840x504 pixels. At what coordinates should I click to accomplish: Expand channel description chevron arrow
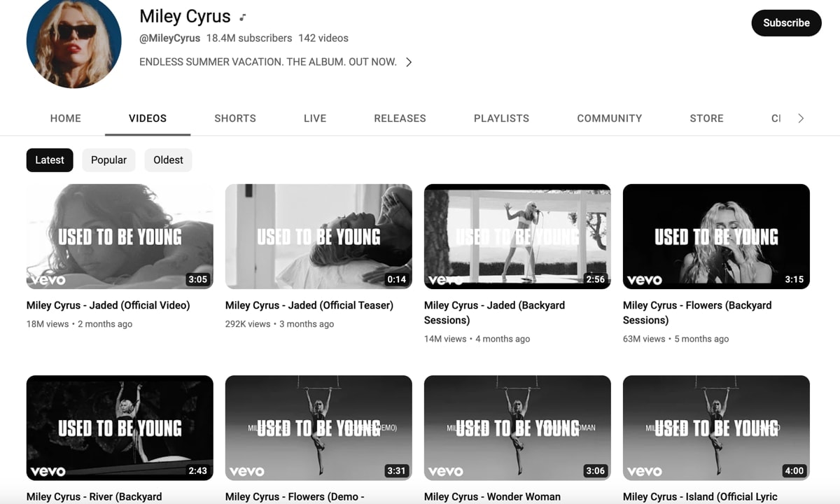[409, 62]
